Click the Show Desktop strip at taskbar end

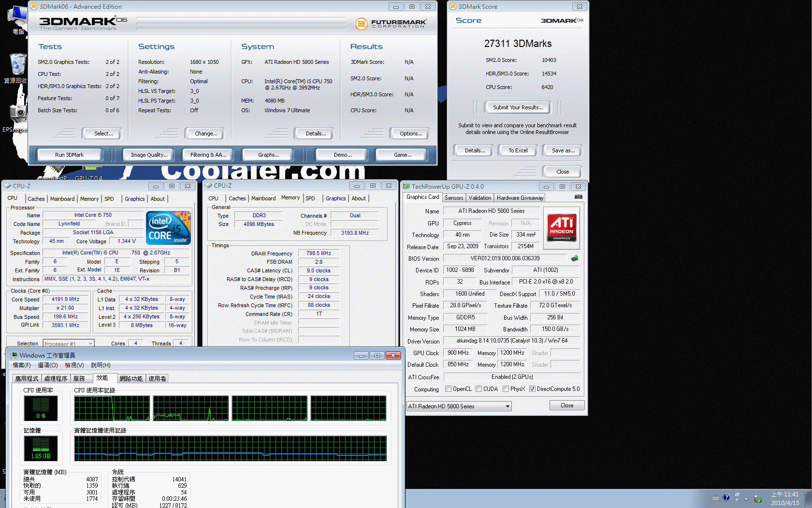tap(809, 498)
